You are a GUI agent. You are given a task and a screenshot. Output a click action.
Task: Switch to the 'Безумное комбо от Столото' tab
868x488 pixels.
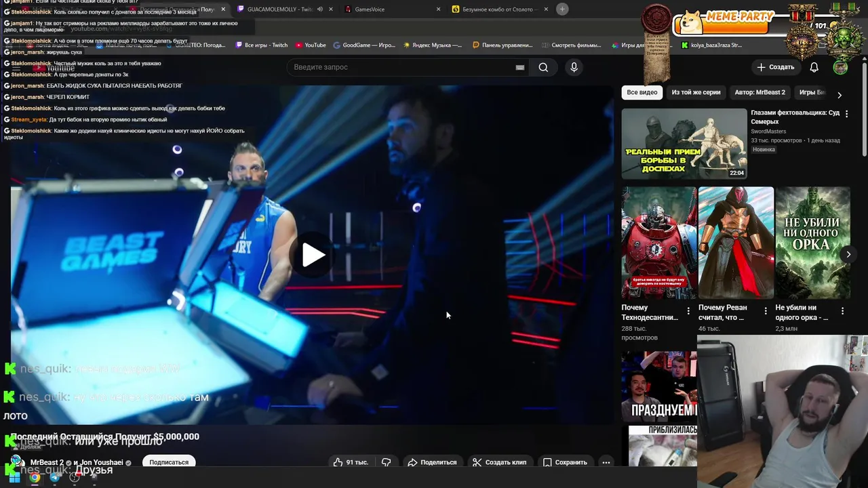tap(498, 9)
